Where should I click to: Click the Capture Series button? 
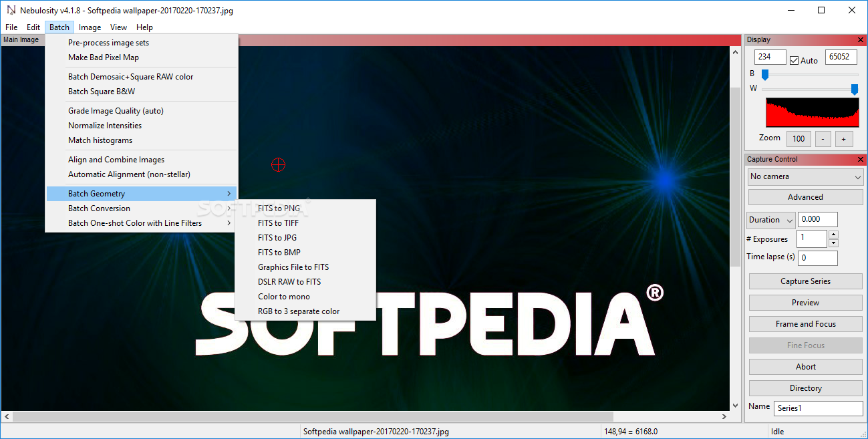coord(805,281)
